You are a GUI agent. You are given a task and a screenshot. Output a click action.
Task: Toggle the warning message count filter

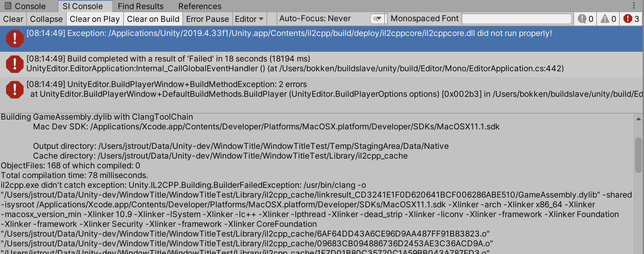pos(609,19)
